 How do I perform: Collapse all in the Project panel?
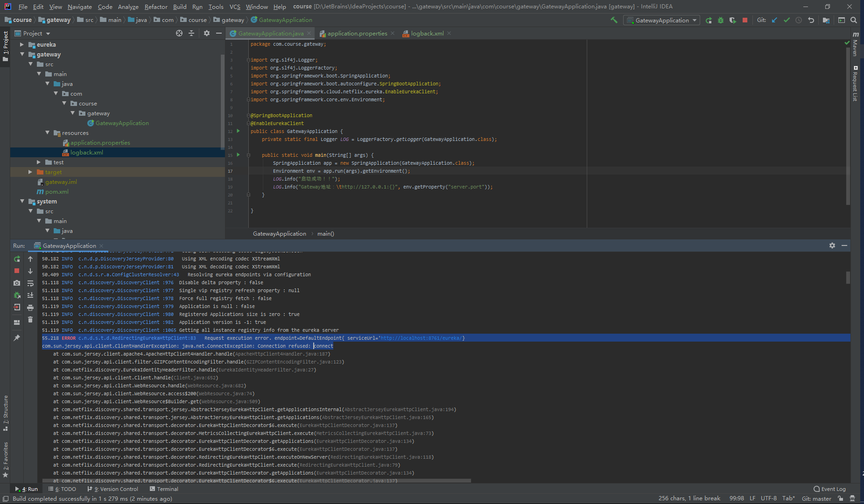[x=191, y=33]
